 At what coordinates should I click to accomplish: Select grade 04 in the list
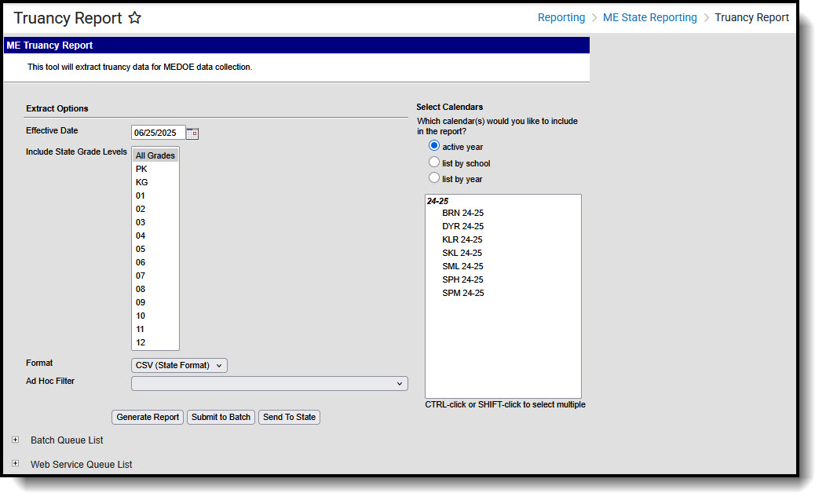[x=155, y=236]
